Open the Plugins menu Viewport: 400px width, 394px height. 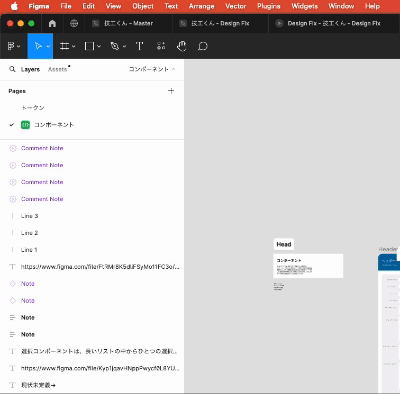click(269, 6)
